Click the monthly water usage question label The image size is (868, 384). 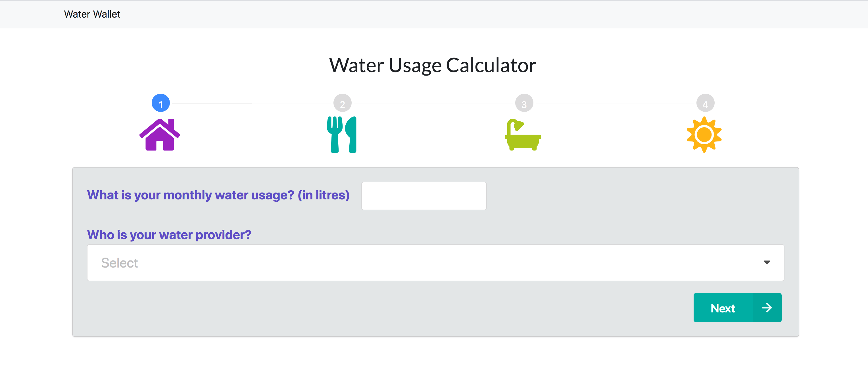[x=218, y=195]
